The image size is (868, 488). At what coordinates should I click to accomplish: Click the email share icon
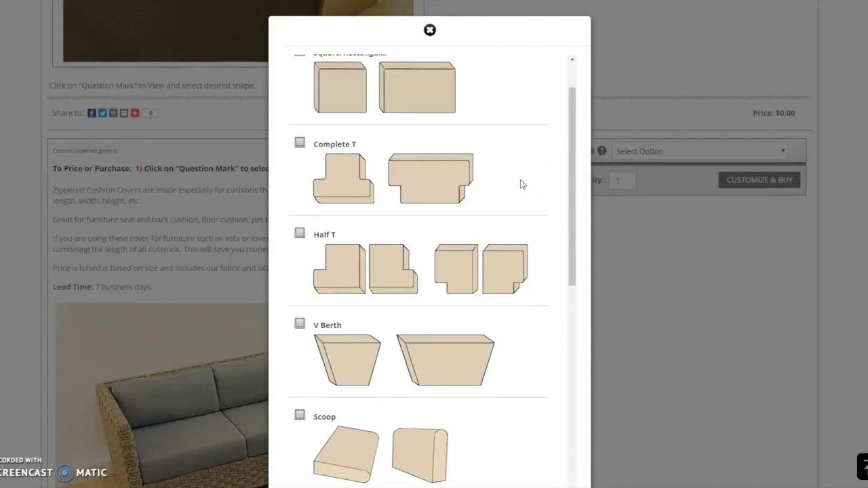pos(124,113)
